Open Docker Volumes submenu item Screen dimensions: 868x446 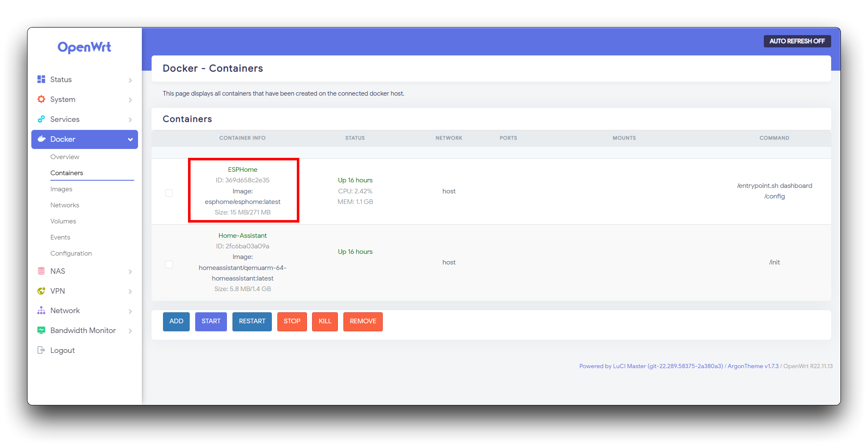[x=63, y=221]
